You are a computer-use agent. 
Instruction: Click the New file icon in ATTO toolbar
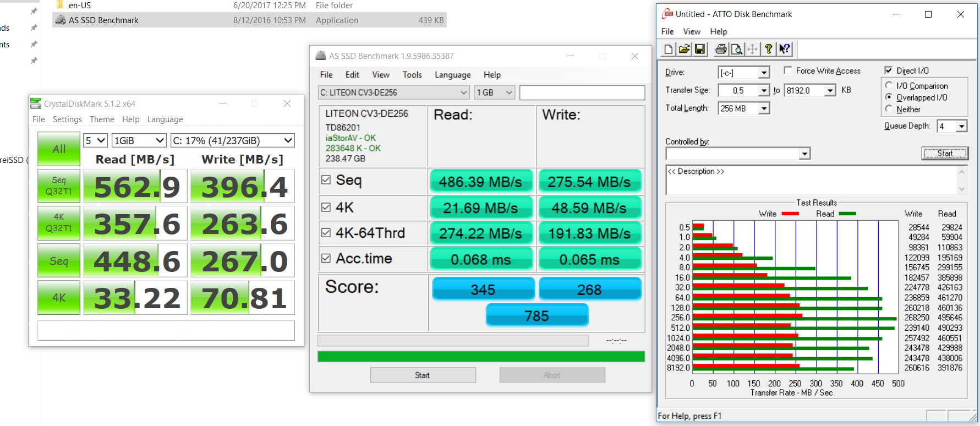(x=668, y=49)
